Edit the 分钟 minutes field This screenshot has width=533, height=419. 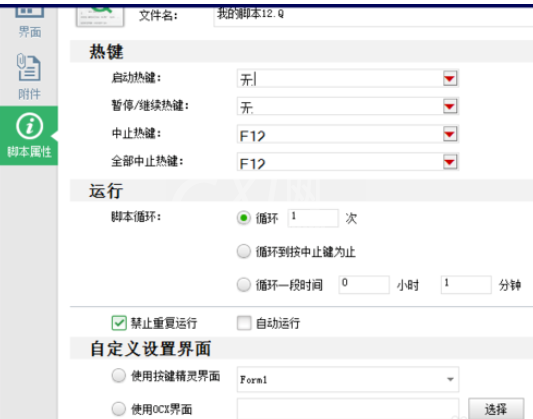coord(466,285)
